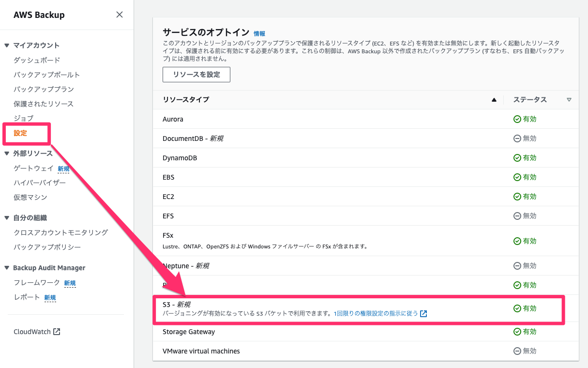Click the 新規 link next to ゲートウェイ

63,168
